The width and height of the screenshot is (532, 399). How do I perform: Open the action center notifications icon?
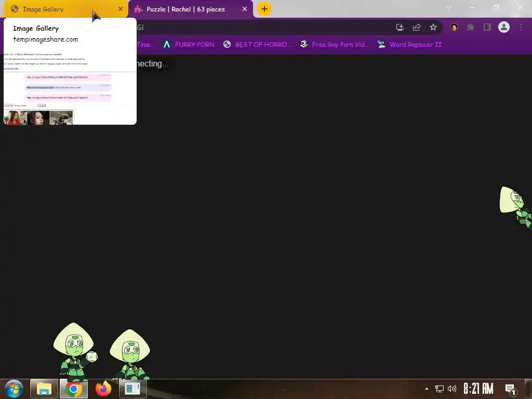[511, 389]
